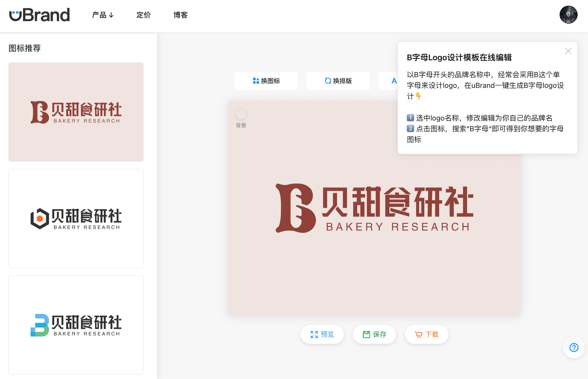Screen dimensions: 588x379
Task: Dismiss the B字母Logo tutorial popup
Action: click(568, 51)
